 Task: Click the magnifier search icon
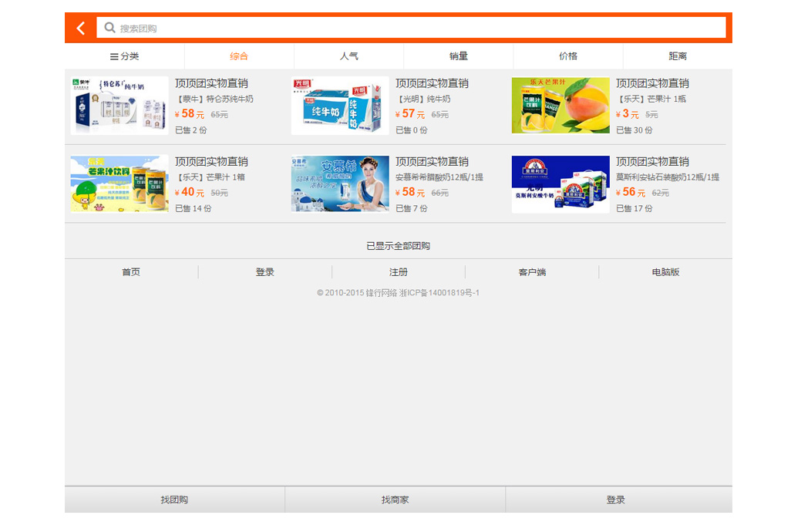point(109,28)
